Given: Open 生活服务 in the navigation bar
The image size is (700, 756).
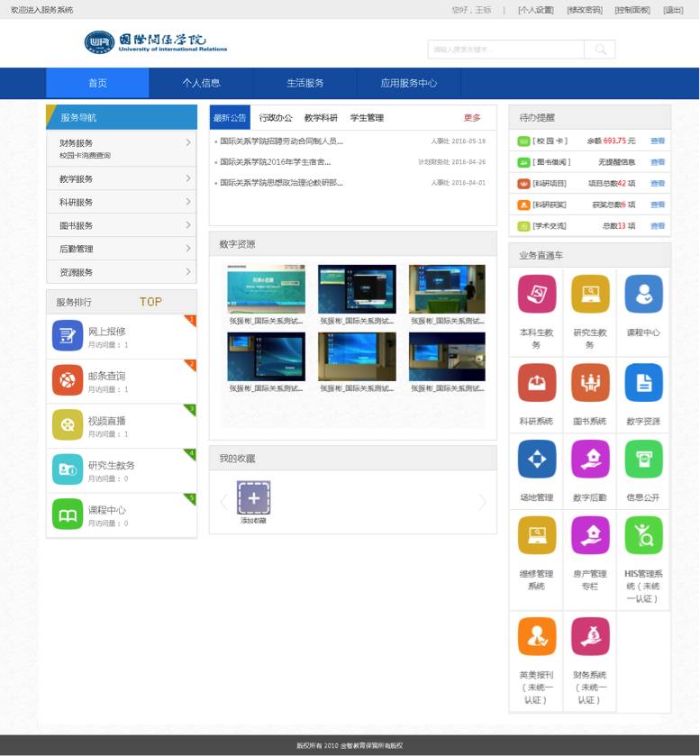Looking at the screenshot, I should pyautogui.click(x=305, y=83).
